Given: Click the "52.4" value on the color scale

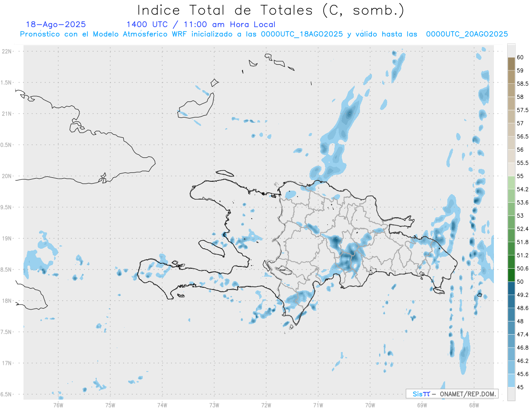Looking at the screenshot, I should click(523, 229).
